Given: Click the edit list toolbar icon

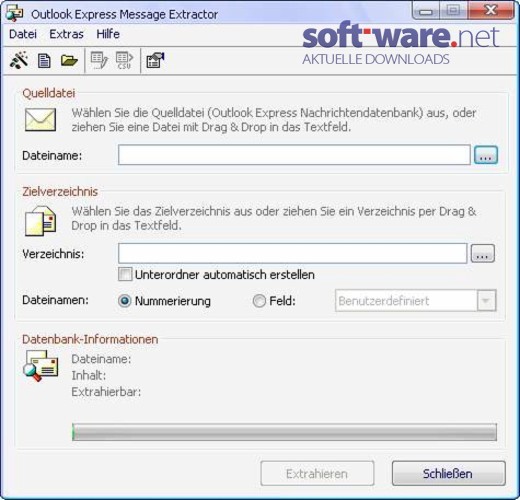Looking at the screenshot, I should (x=99, y=60).
